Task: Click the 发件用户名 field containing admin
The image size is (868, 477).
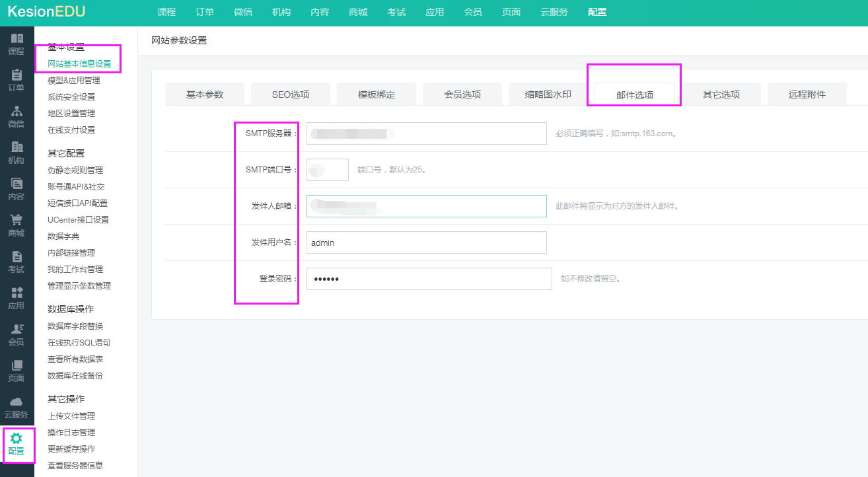Action: click(426, 242)
